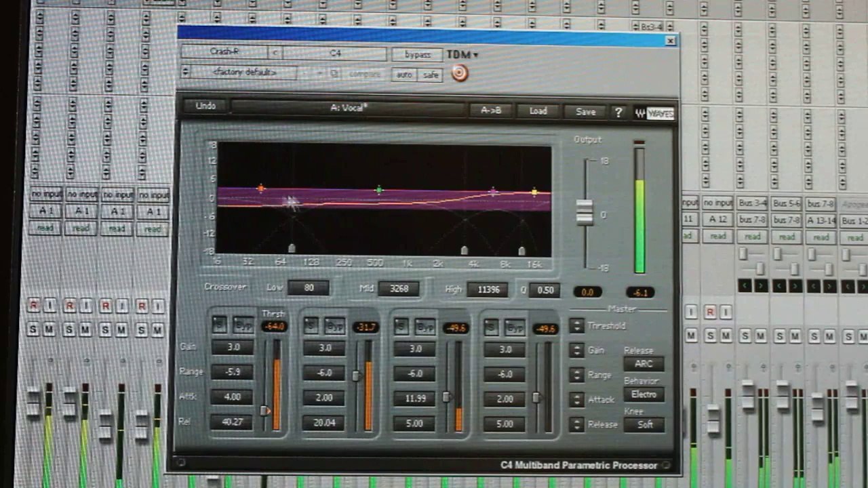
Task: Click the Master Threshold stepper arrows
Action: pos(576,326)
